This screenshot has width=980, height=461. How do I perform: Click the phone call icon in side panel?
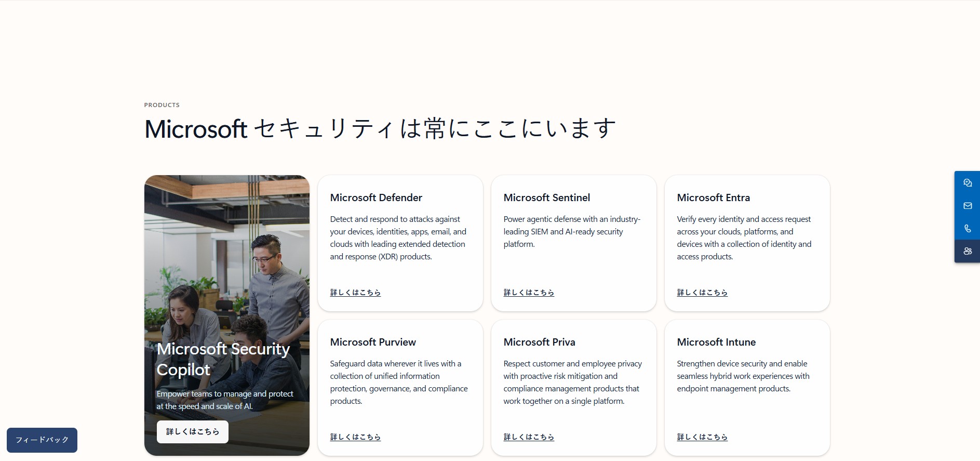967,229
